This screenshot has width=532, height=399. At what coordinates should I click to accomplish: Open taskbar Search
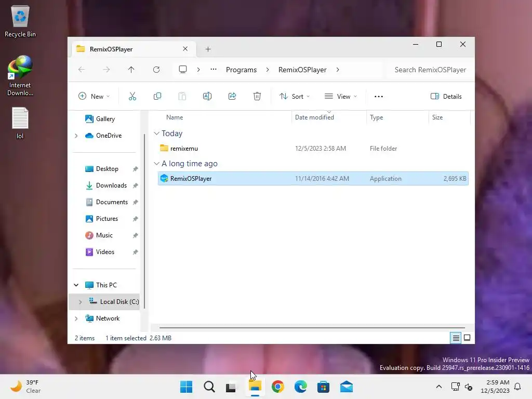click(209, 387)
